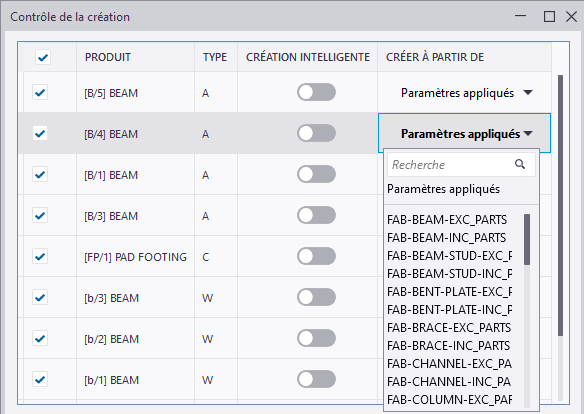The width and height of the screenshot is (584, 414).
Task: Pick FAB-BEAM-INC_PARTS in the dropdown list
Action: click(447, 238)
